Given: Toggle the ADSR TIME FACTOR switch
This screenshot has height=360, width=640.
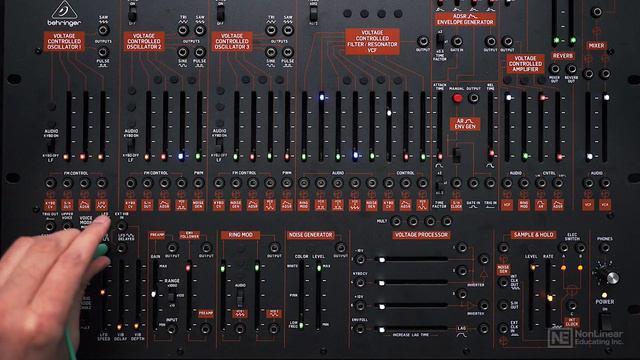Looking at the screenshot, I should tap(440, 40).
